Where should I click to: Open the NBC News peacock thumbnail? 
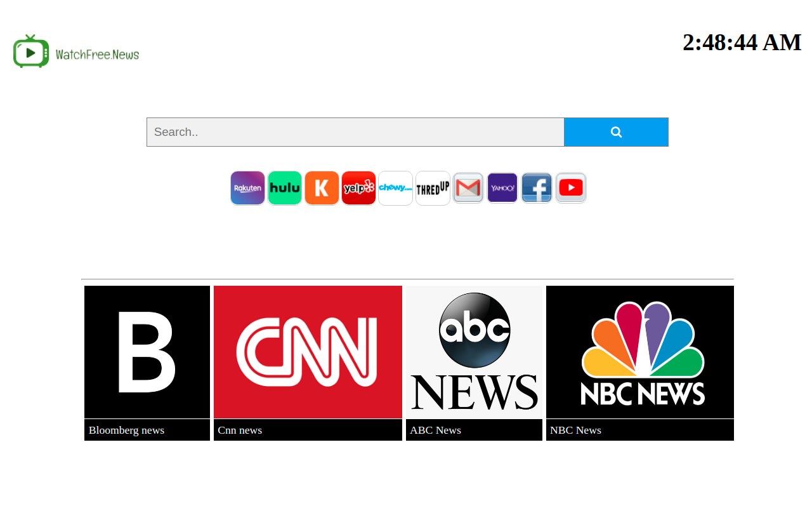pos(640,352)
